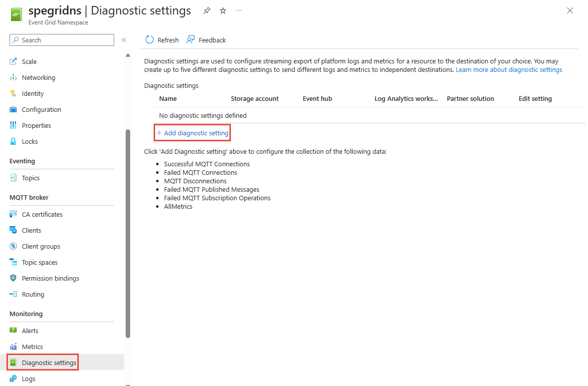The height and width of the screenshot is (386, 588).
Task: Click the scroll-up arrow above sidebar scrollbar
Action: click(x=128, y=55)
